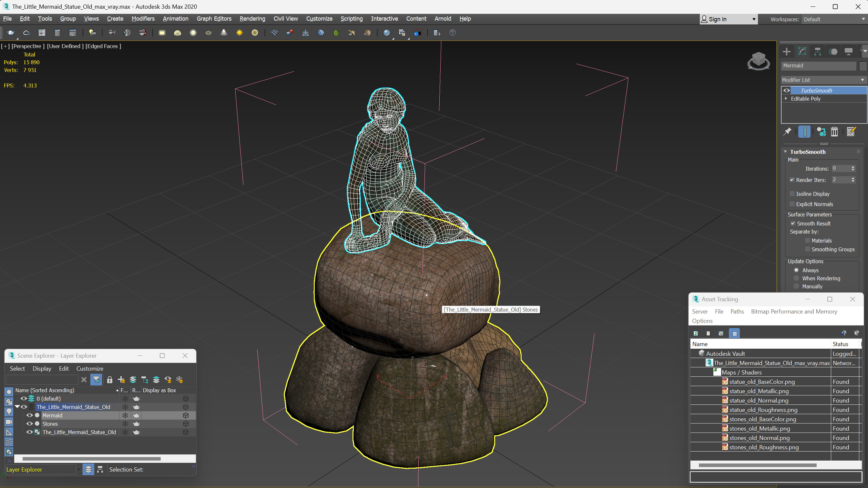Click the [Perspective] viewport label
This screenshot has width=868, height=488.
coord(28,46)
